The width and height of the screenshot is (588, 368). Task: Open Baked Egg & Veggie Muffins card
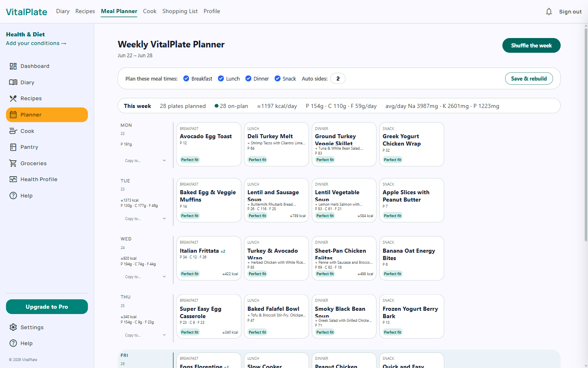point(209,200)
